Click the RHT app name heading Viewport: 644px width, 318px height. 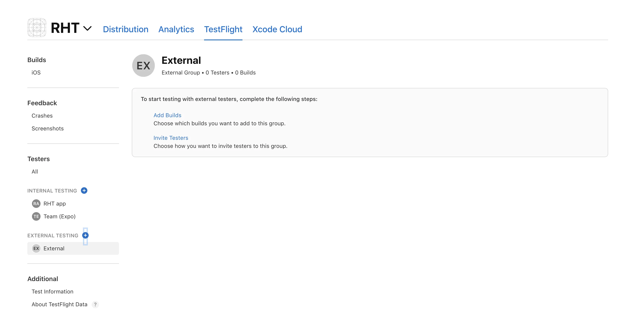point(65,28)
